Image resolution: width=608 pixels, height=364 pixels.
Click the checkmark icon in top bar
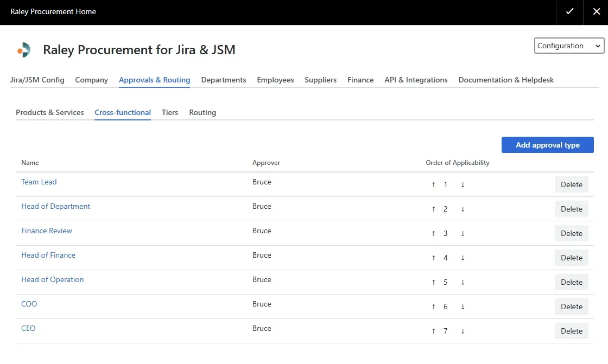[x=569, y=11]
